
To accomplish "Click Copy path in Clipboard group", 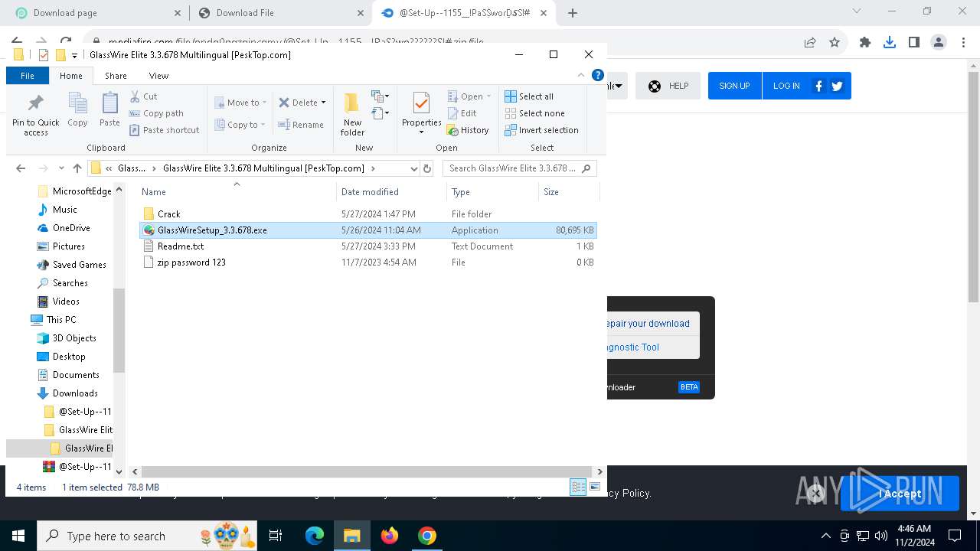I will pyautogui.click(x=156, y=113).
